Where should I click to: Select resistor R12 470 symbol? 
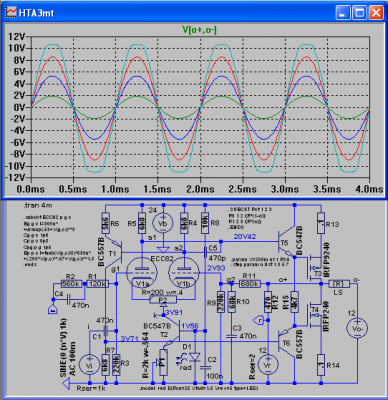click(x=268, y=302)
